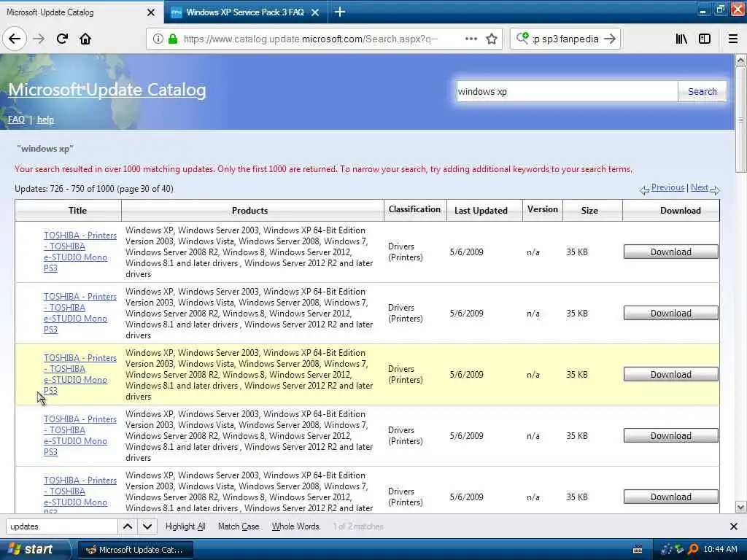The image size is (747, 560).
Task: Close the Windows XP Service Pack 3 FAQ tab
Action: [x=315, y=12]
